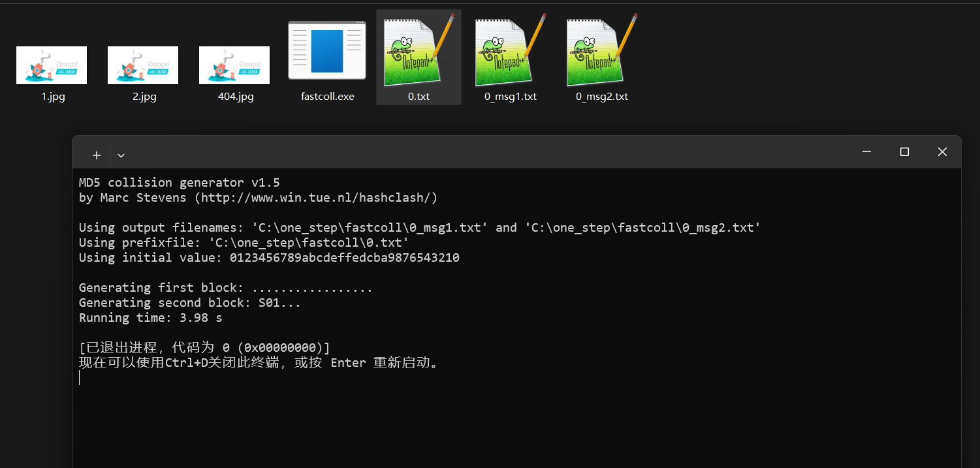
Task: Select the 0_msg2.txt Notepad++ file icon
Action: click(601, 52)
